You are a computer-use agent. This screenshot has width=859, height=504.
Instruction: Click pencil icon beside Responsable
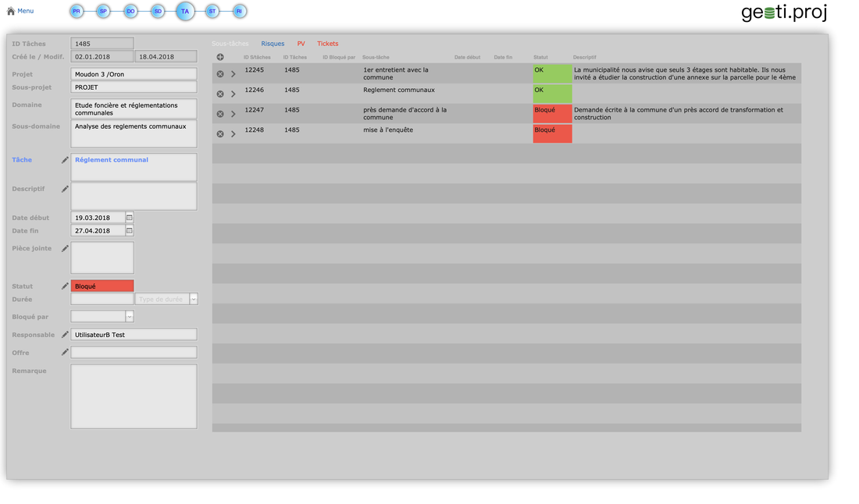point(65,335)
